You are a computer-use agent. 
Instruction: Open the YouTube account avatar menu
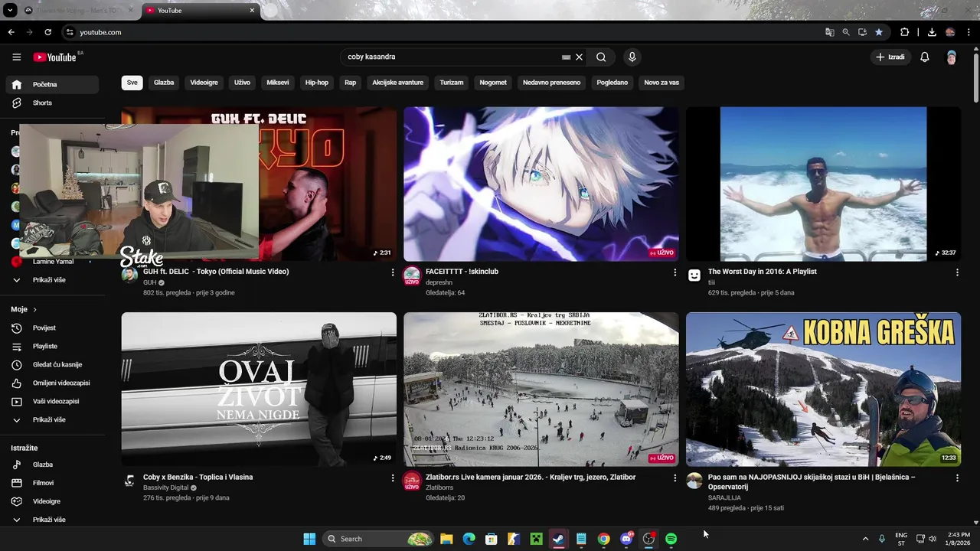point(952,57)
